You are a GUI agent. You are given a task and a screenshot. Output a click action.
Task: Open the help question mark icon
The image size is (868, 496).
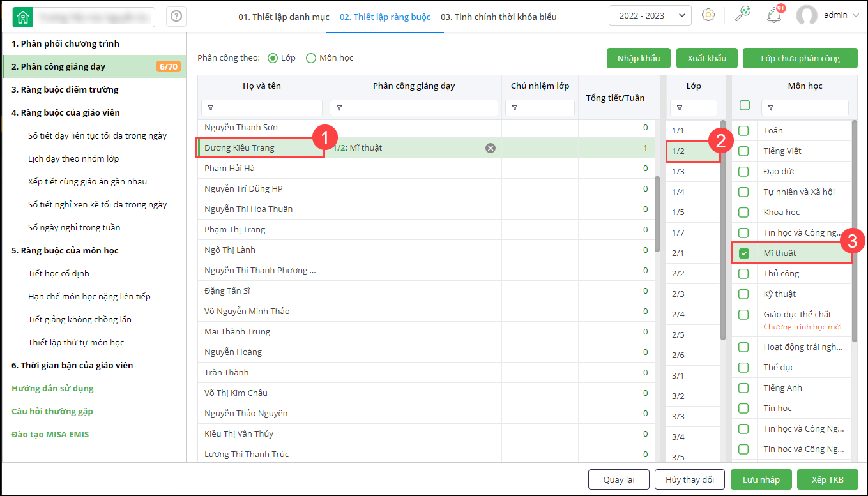click(x=176, y=17)
